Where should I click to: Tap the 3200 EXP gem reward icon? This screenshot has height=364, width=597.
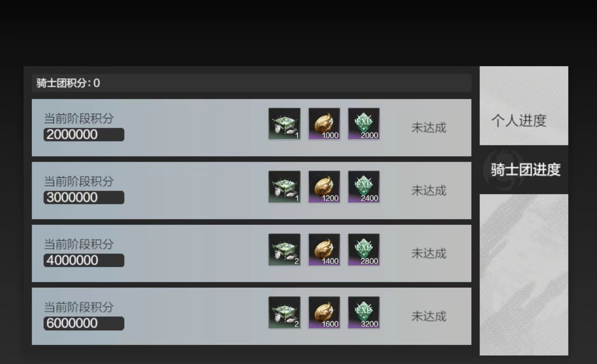click(364, 312)
